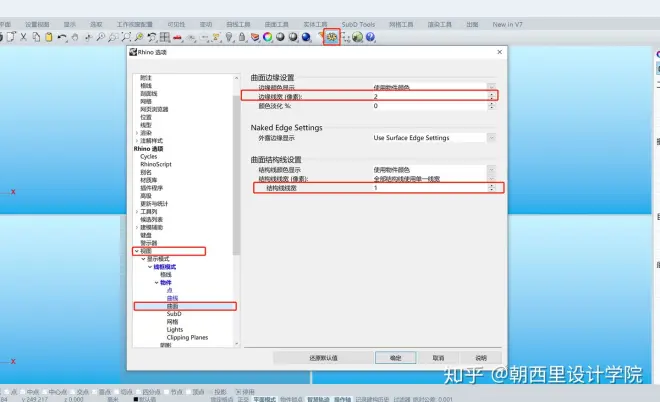Click the Zoom extents icon
Screen dimensions: 660x402
coord(126,37)
